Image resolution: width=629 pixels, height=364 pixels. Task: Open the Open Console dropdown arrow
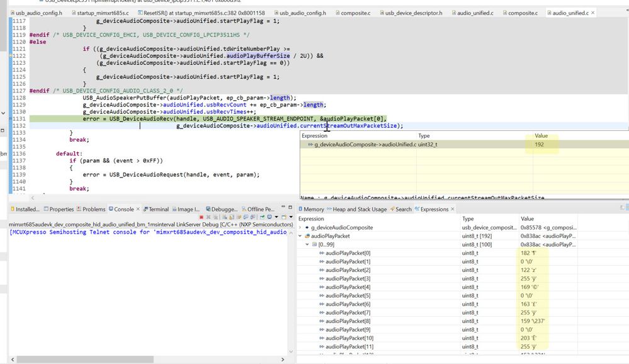click(291, 217)
